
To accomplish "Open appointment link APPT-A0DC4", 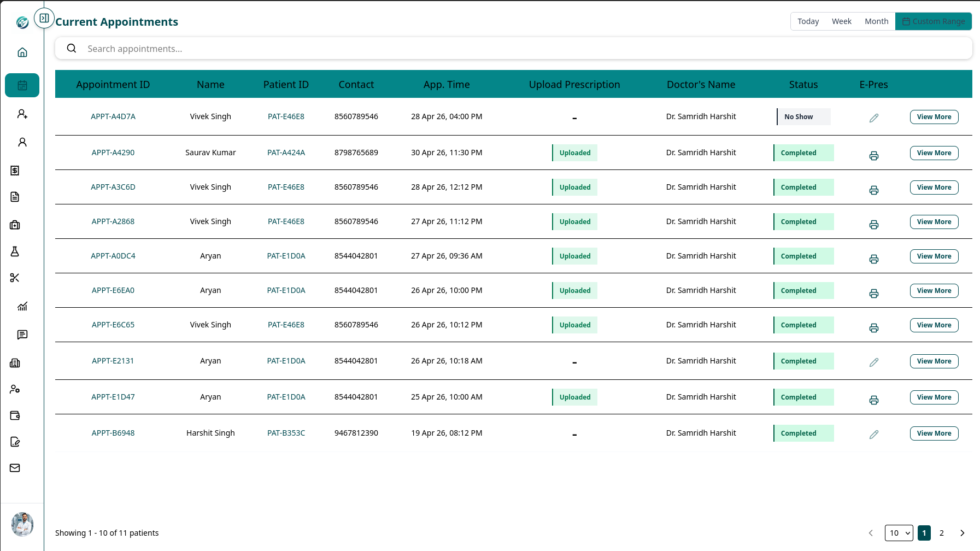I will pyautogui.click(x=113, y=256).
